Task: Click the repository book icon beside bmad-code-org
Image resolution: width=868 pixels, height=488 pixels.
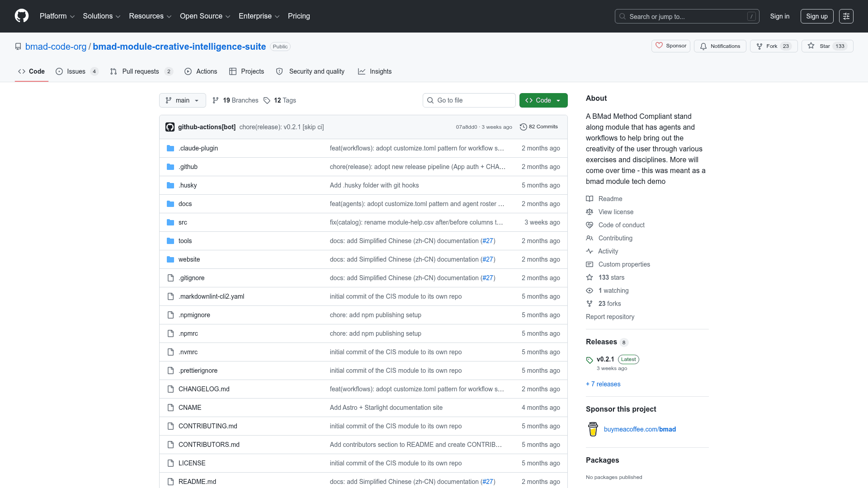Action: click(18, 47)
